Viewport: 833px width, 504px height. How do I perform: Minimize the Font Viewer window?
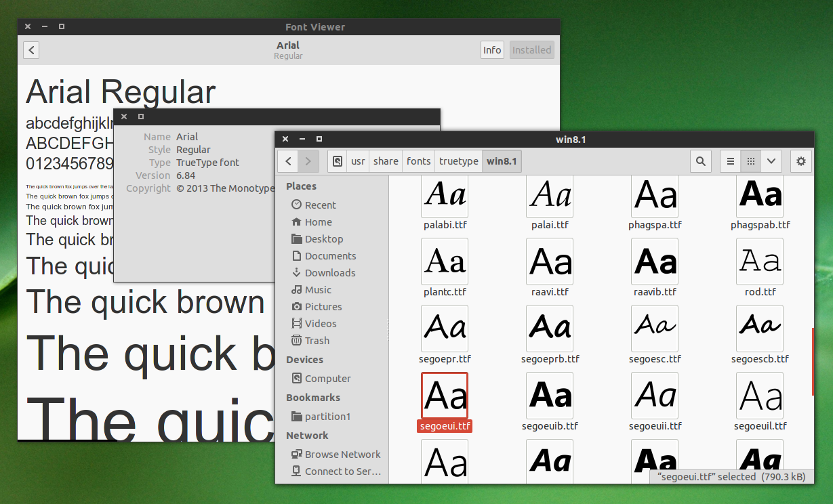(45, 27)
